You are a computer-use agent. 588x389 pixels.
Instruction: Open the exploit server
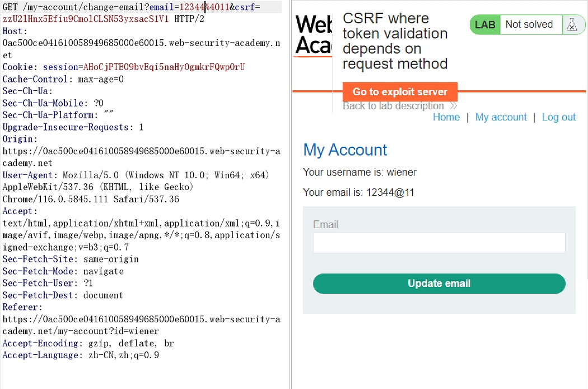(400, 92)
